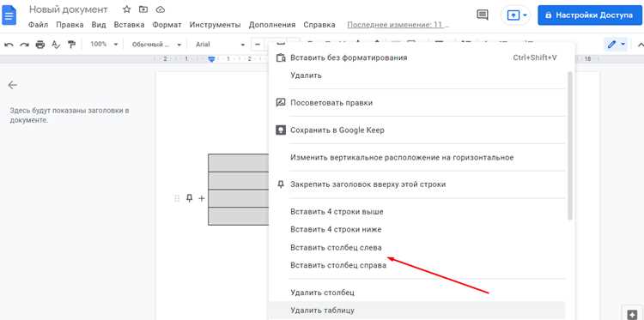Viewport: 644px width, 320px height.
Task: Click the Undo arrow icon
Action: point(9,45)
